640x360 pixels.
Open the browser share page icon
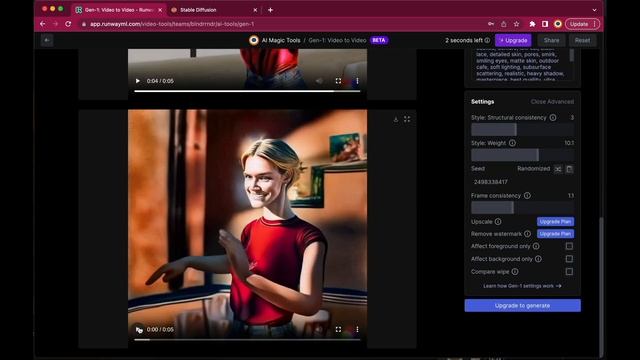pos(504,24)
